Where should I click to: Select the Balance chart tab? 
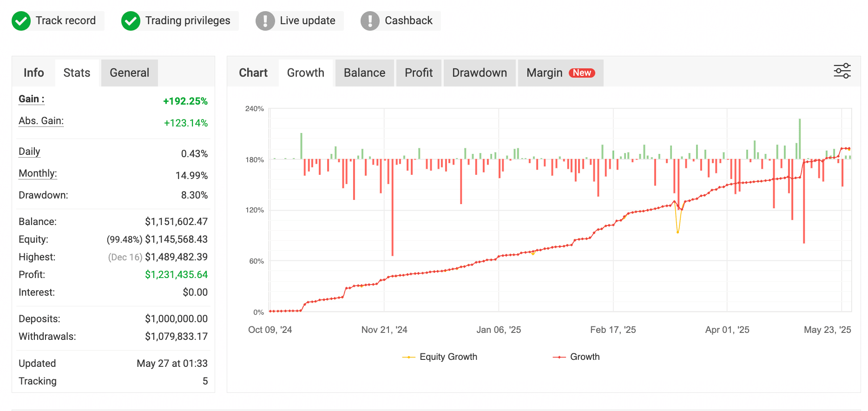364,73
